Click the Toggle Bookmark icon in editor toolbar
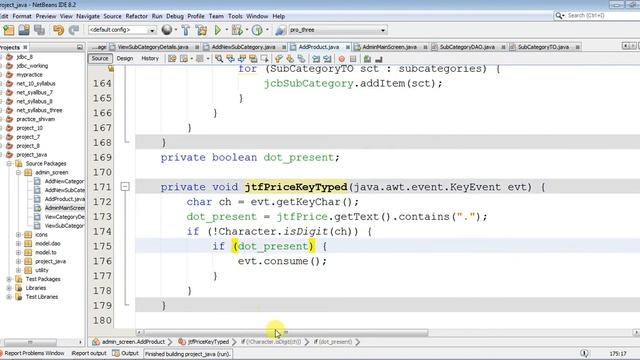The height and width of the screenshot is (360, 640). click(x=301, y=59)
